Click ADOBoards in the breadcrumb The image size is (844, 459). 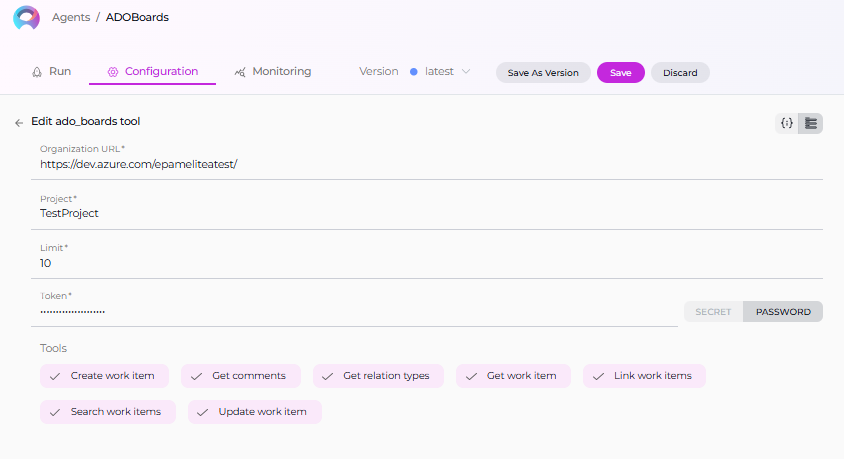(x=137, y=17)
